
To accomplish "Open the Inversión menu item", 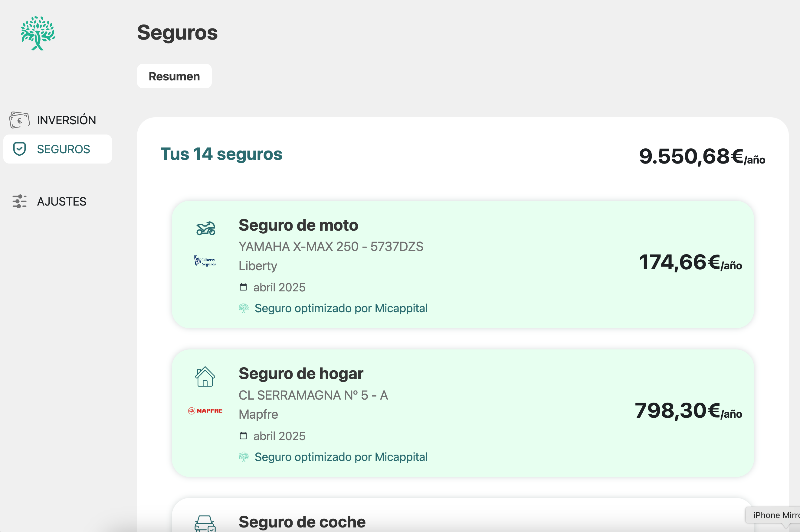I will 66,120.
